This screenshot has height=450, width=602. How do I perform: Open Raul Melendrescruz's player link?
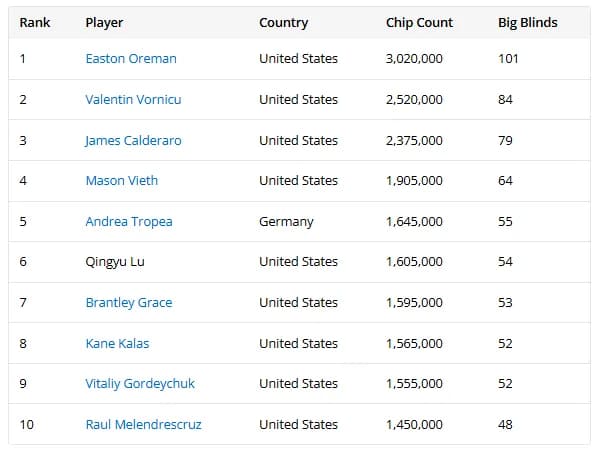click(143, 425)
